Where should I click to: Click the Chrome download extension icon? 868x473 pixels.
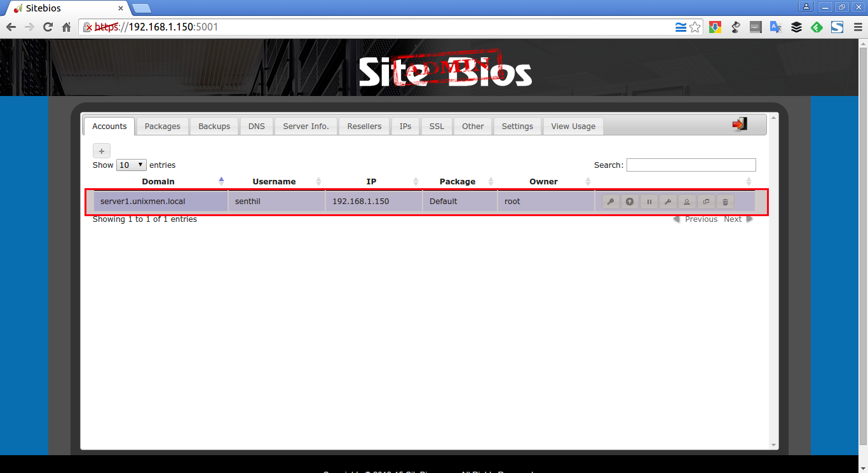point(715,27)
